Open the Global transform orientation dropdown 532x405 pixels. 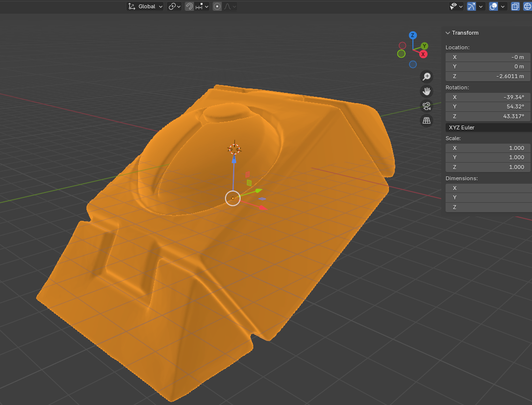click(145, 6)
